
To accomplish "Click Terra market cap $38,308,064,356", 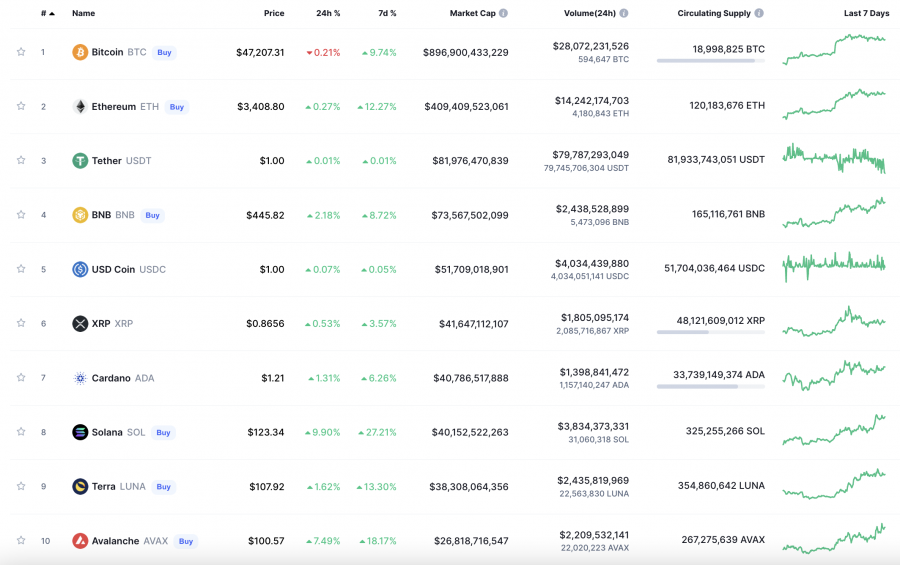I will (469, 487).
